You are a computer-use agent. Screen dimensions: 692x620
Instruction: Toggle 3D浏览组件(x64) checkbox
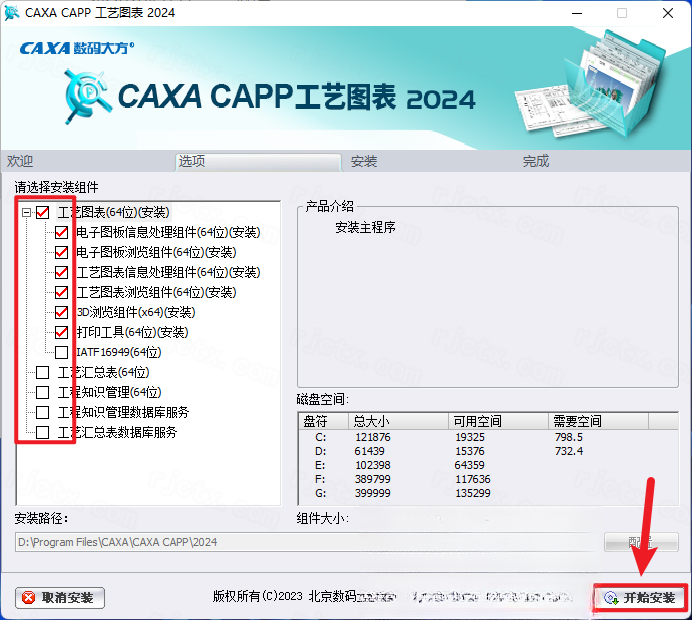point(61,312)
